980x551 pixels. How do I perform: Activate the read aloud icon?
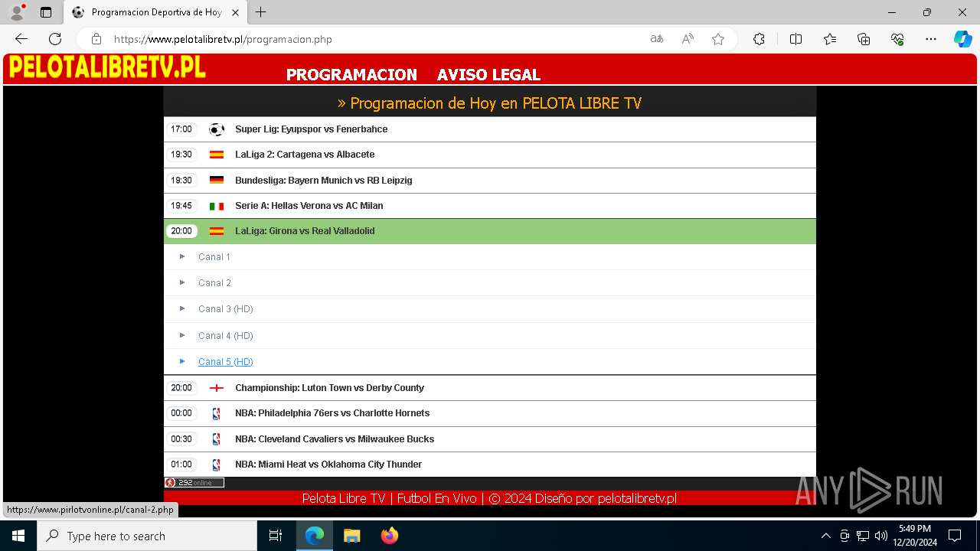(688, 39)
